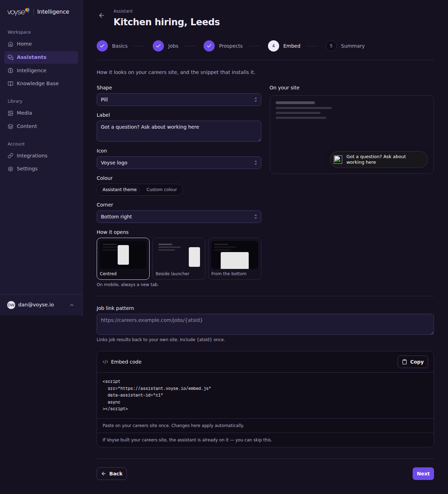Screen dimensions: 448x494
Task: Click the Voyse logo in sidebar header
Action: click(x=18, y=12)
